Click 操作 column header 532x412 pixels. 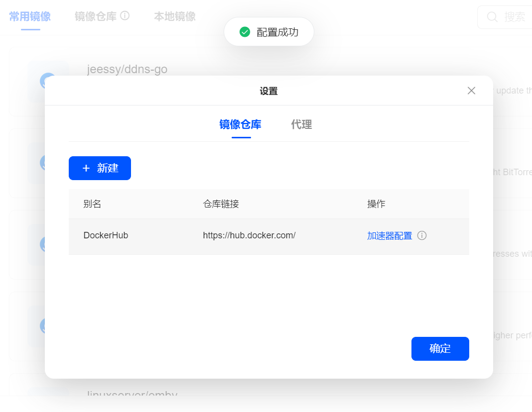point(376,204)
